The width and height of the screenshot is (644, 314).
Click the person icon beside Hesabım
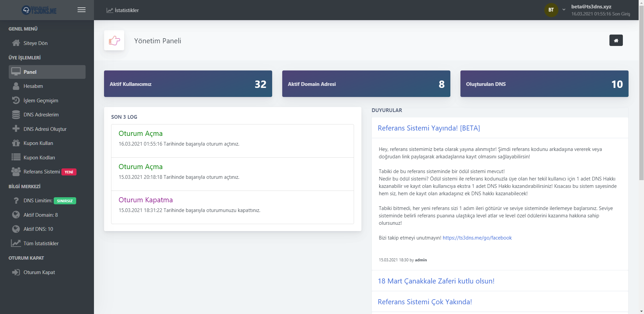tap(16, 86)
